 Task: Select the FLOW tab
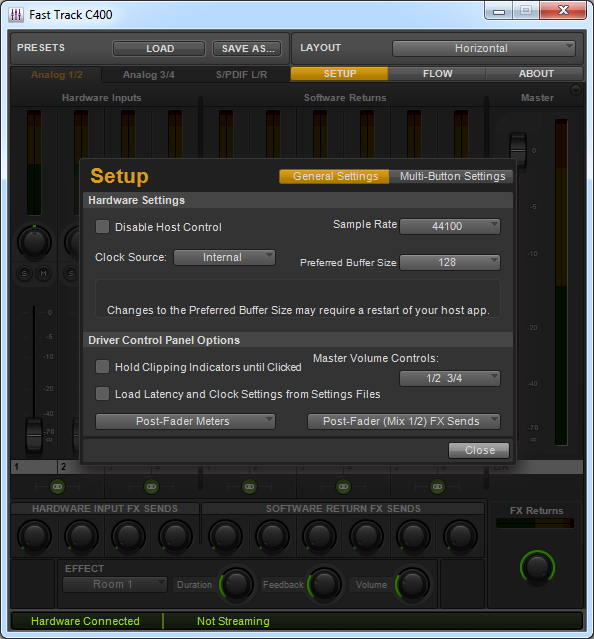(437, 74)
